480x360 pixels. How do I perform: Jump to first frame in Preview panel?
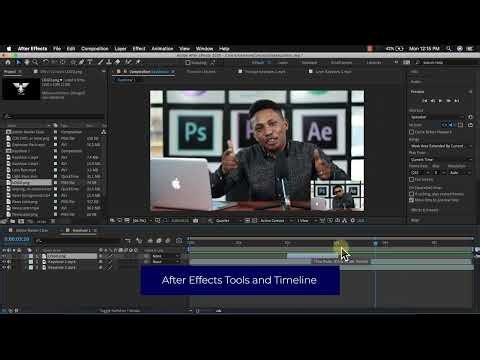coord(425,101)
